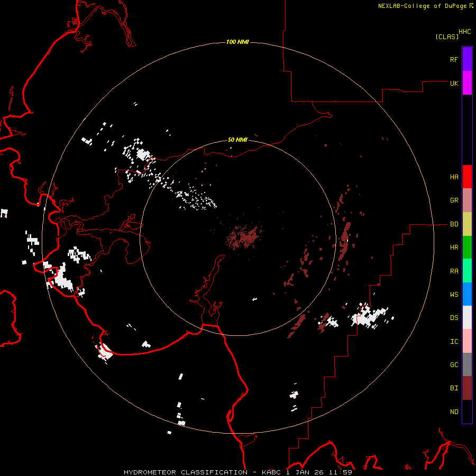The image size is (476, 476).
Task: Click the RA legend label
Action: click(x=454, y=271)
